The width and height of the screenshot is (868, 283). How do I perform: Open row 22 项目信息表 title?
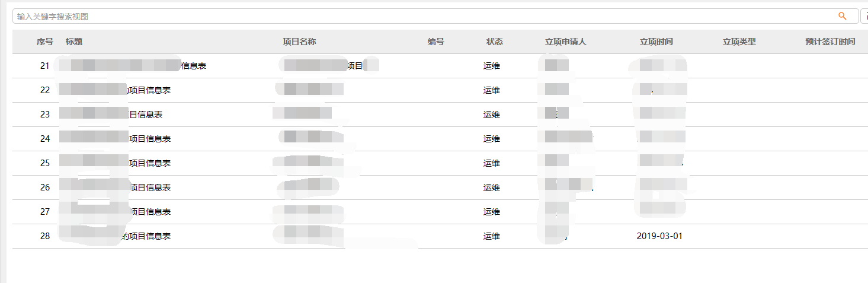point(150,91)
